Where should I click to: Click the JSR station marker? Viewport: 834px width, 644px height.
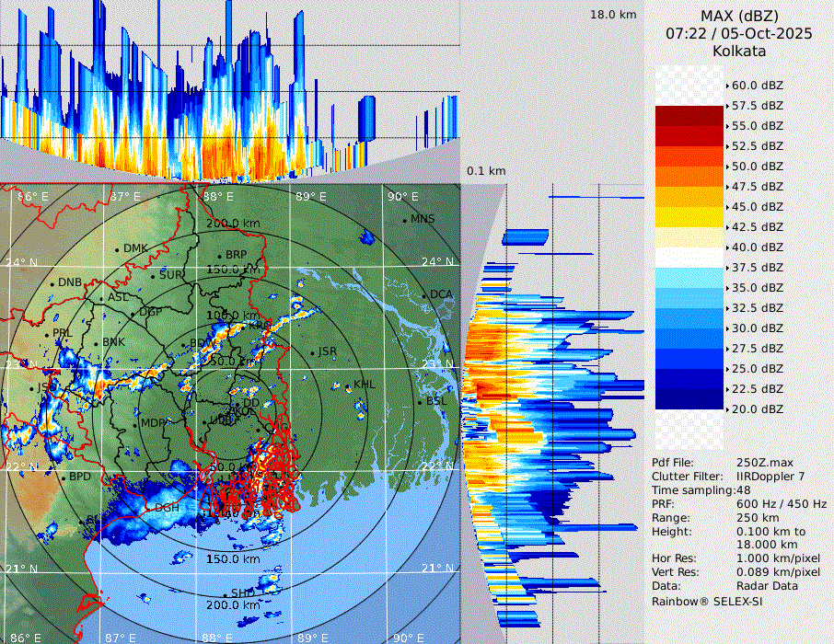[x=312, y=352]
